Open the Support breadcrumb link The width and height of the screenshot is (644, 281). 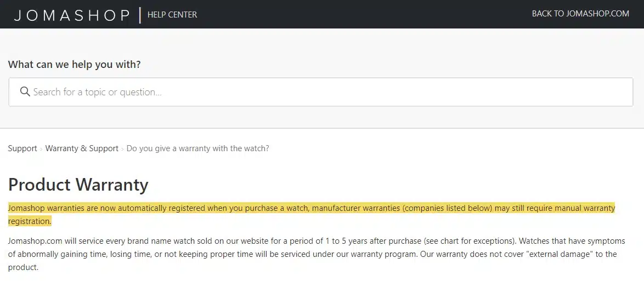point(22,148)
